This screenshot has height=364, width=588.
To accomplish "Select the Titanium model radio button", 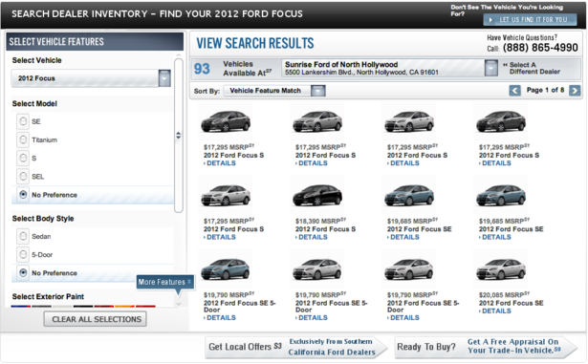I will 23,139.
